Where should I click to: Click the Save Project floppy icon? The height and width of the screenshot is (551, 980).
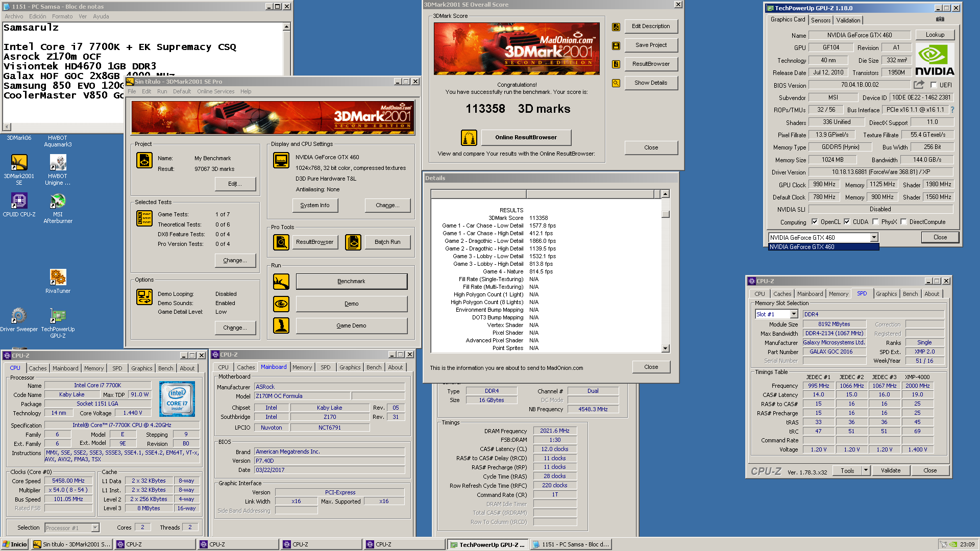coord(616,45)
